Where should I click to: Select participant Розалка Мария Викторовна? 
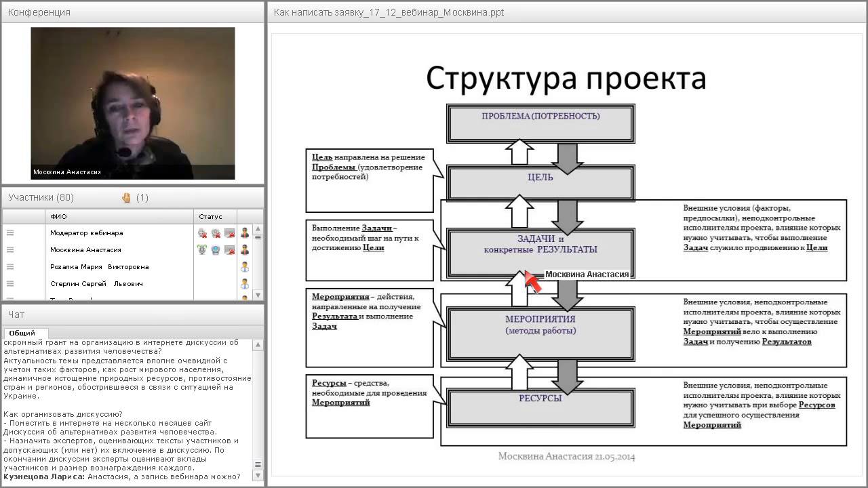(99, 267)
